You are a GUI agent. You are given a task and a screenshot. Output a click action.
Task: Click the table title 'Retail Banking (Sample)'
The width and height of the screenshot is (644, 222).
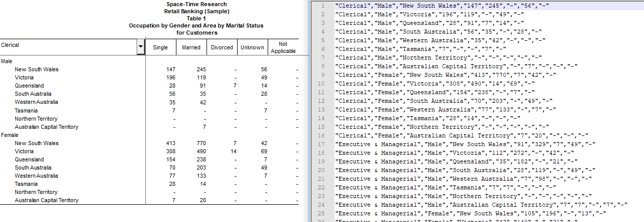click(x=196, y=11)
